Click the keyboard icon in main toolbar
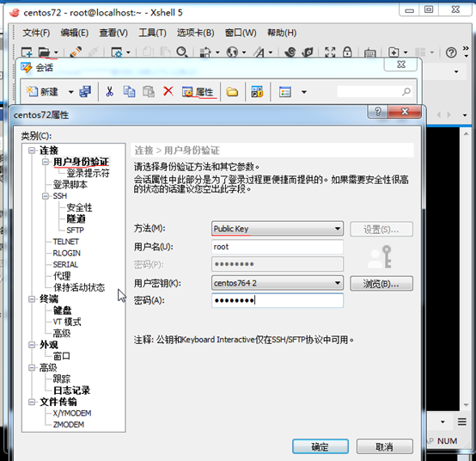476x461 pixels. 370,52
